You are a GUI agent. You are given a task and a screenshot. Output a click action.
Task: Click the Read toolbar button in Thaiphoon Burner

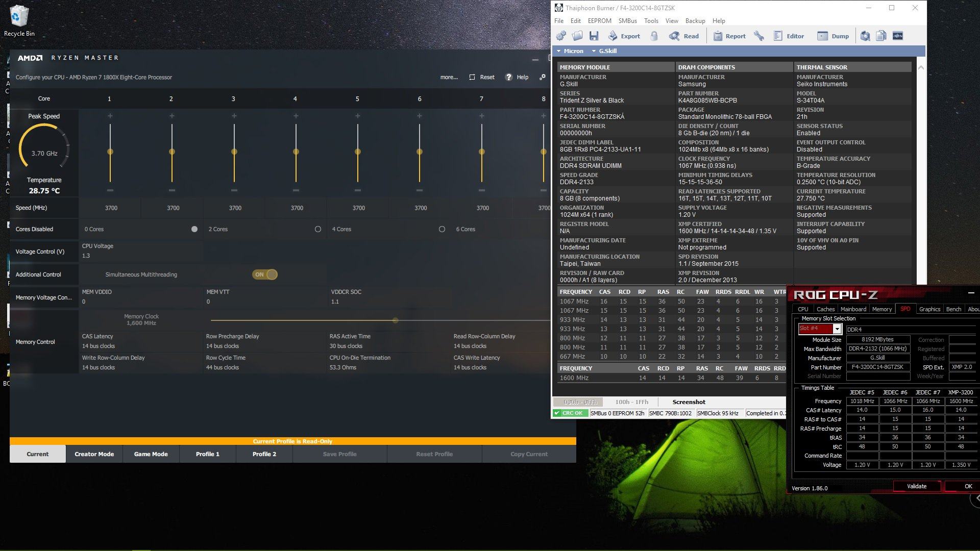684,36
